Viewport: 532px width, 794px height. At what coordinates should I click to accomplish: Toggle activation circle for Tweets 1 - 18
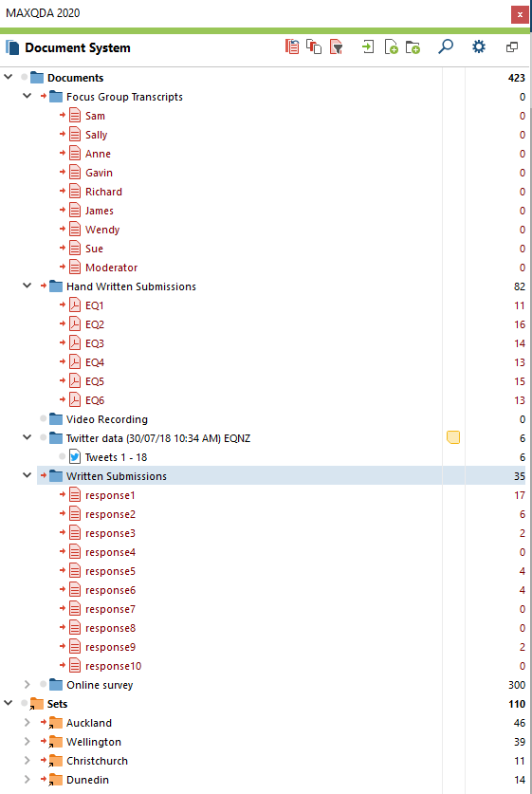coord(63,456)
